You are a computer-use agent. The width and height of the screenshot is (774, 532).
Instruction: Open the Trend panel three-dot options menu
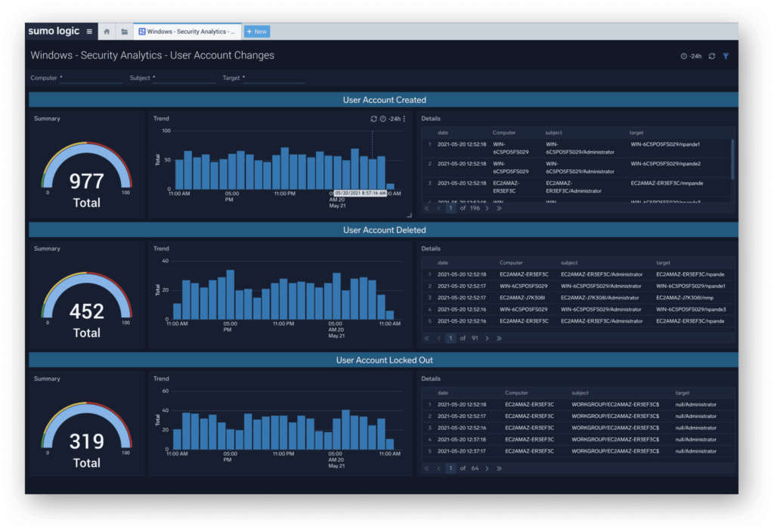[x=404, y=119]
